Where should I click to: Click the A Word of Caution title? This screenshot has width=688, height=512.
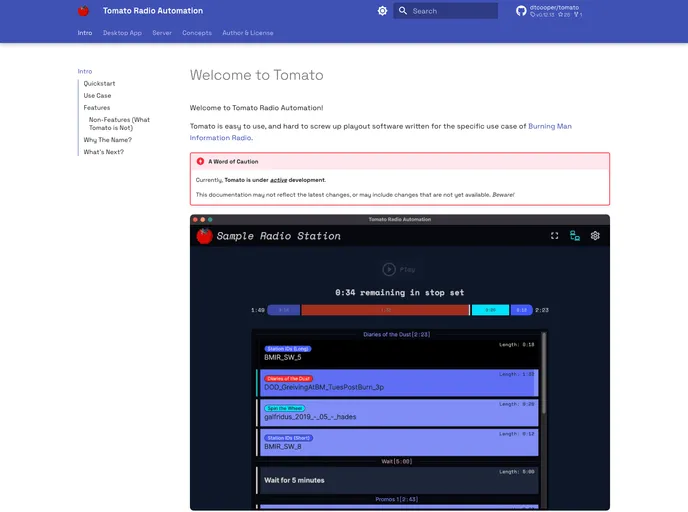[x=233, y=161]
